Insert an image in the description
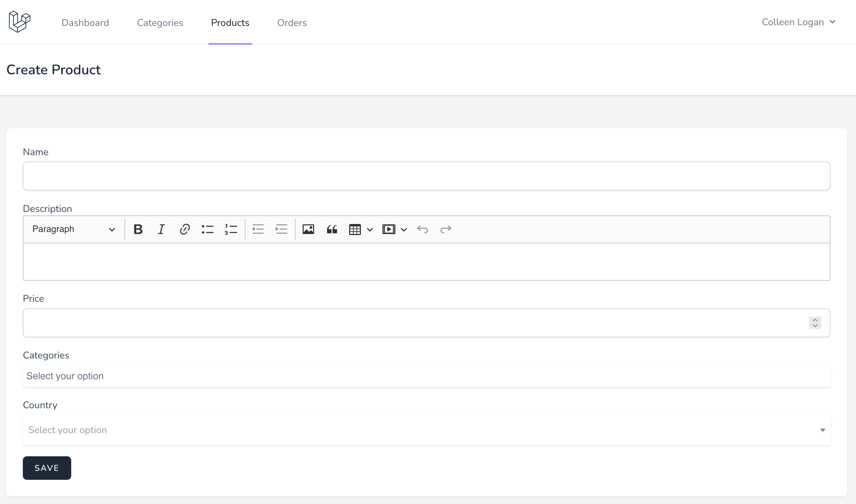Viewport: 856px width, 504px height. [308, 229]
